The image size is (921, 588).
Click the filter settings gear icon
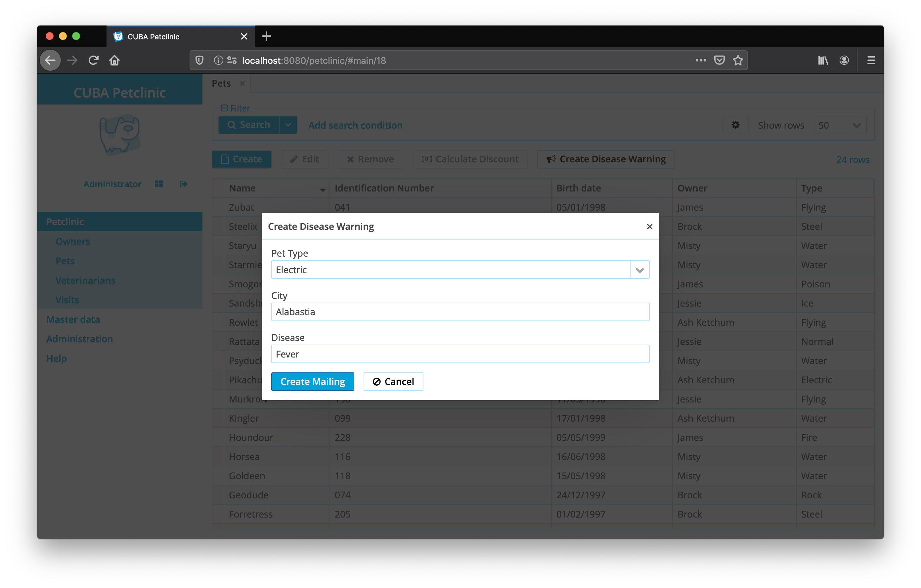tap(735, 125)
